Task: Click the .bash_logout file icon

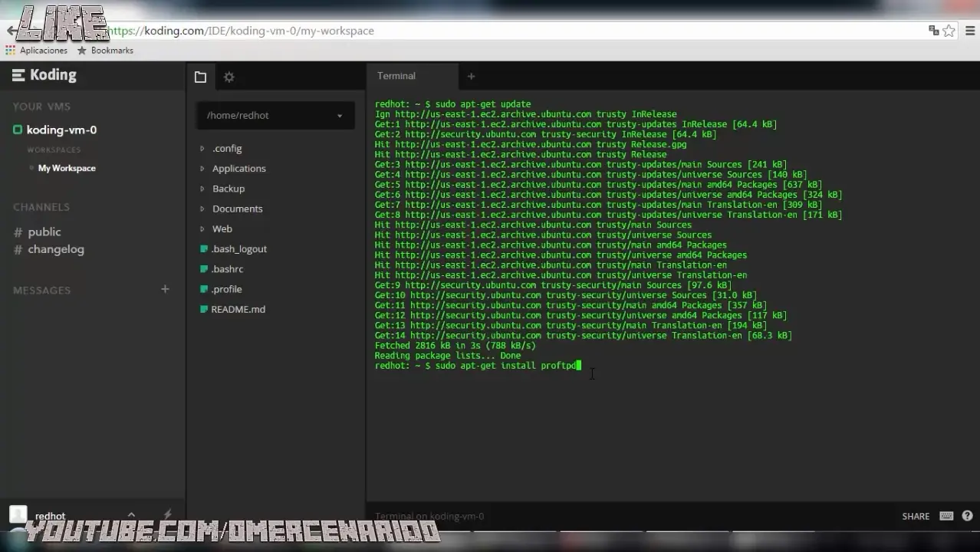Action: [204, 248]
